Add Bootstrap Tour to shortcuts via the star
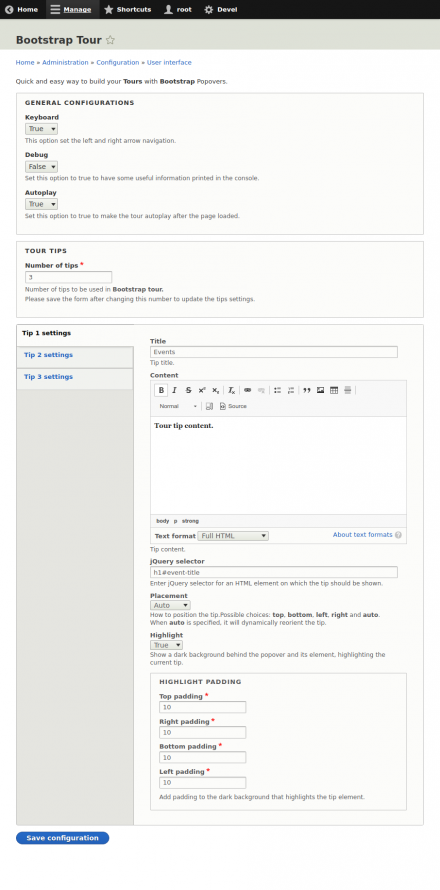 tap(111, 40)
